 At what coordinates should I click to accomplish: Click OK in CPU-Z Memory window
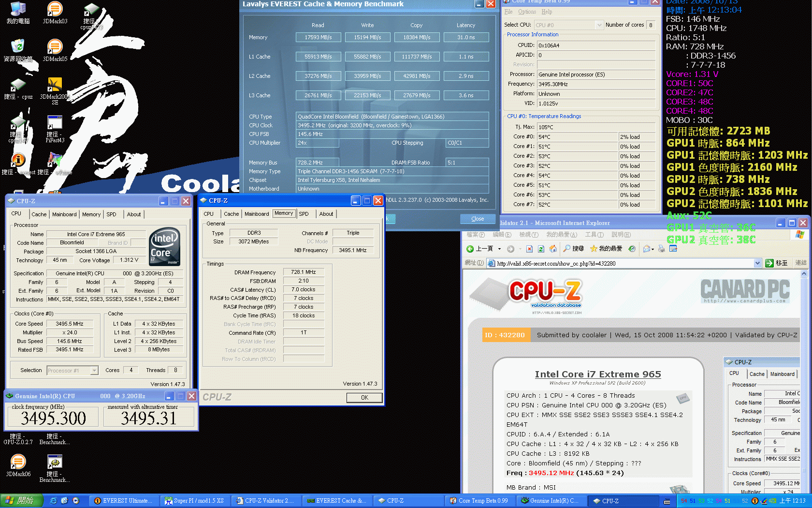[x=364, y=398]
